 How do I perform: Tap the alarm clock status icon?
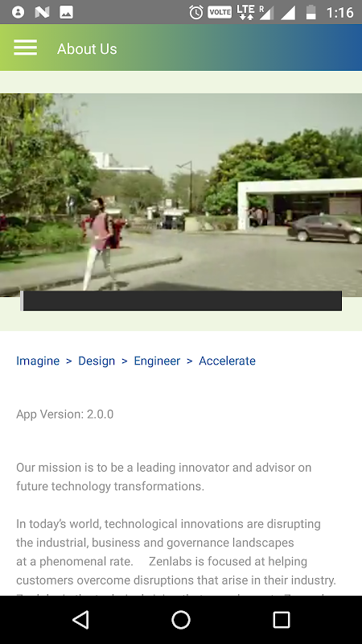click(196, 12)
